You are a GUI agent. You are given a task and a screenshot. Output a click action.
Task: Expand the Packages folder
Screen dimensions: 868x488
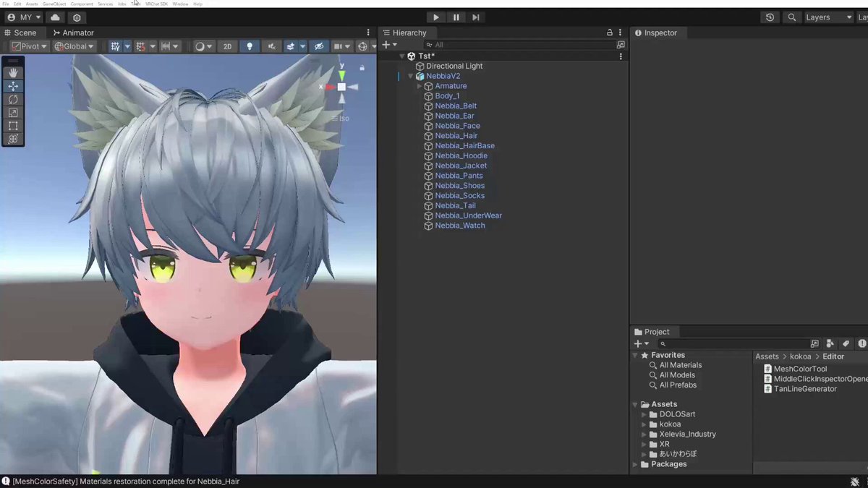click(636, 464)
